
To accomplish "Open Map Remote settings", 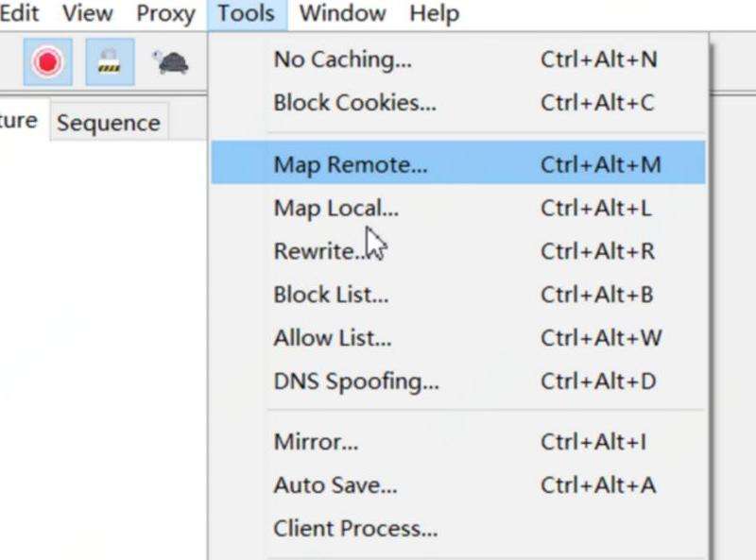I will (458, 162).
